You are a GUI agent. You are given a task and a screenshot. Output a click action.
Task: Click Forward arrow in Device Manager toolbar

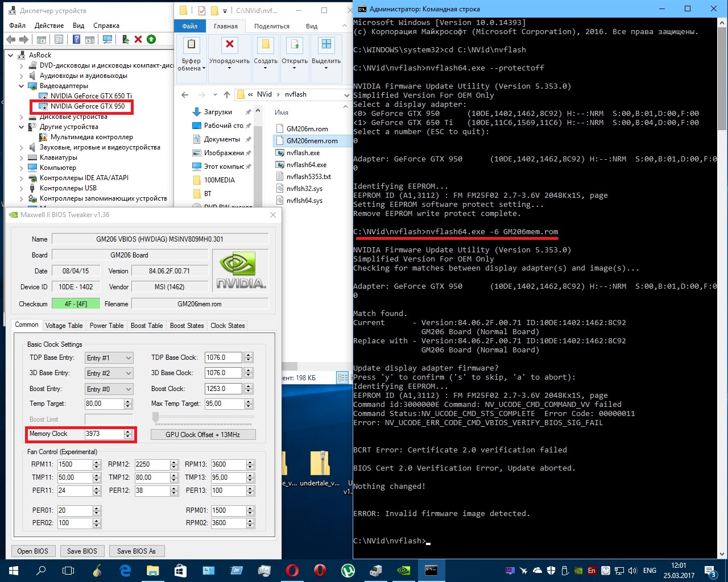click(23, 39)
